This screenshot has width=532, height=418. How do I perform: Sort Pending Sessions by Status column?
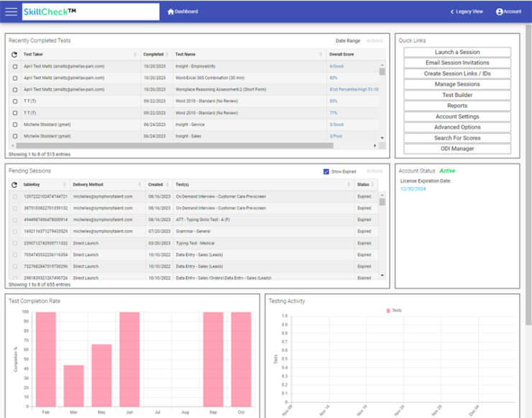click(363, 184)
